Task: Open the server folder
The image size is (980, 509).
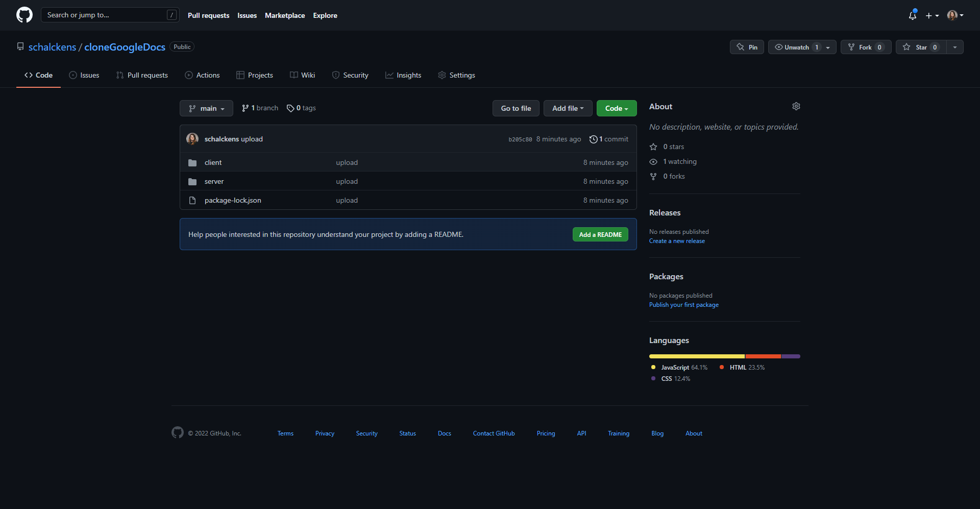Action: point(214,181)
